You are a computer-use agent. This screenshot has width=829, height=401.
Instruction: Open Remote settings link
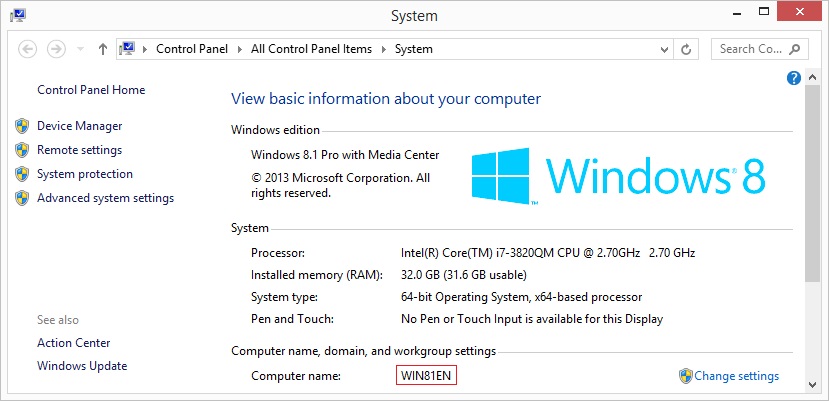pyautogui.click(x=79, y=150)
